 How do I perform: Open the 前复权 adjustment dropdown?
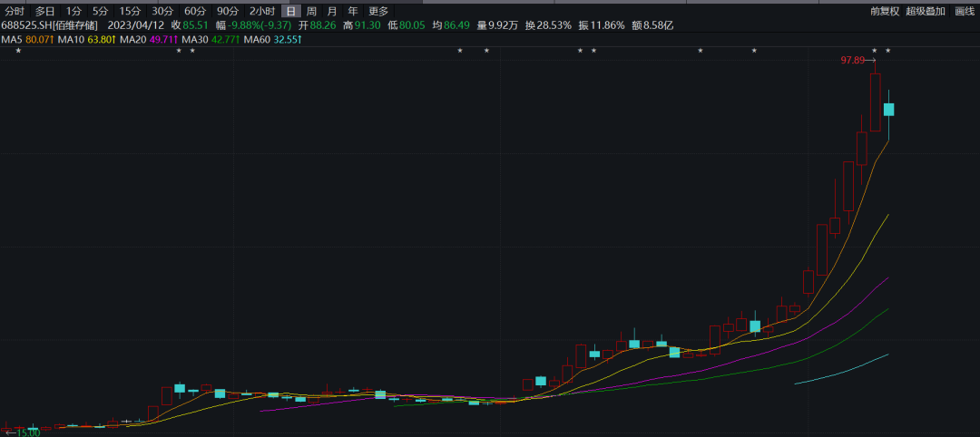pyautogui.click(x=885, y=11)
